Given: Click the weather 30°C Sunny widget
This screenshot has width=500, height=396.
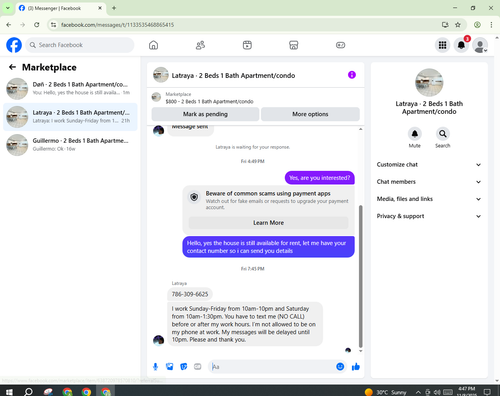Looking at the screenshot, I should click(386, 392).
